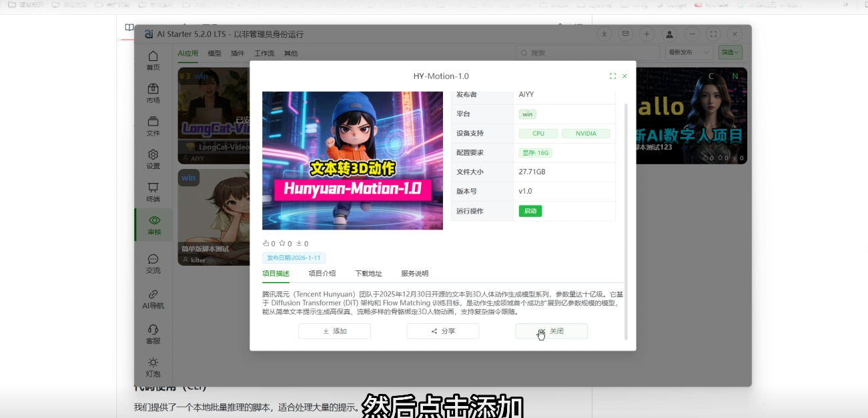Open 交流 chat in the sidebar
The image size is (868, 418).
(153, 264)
